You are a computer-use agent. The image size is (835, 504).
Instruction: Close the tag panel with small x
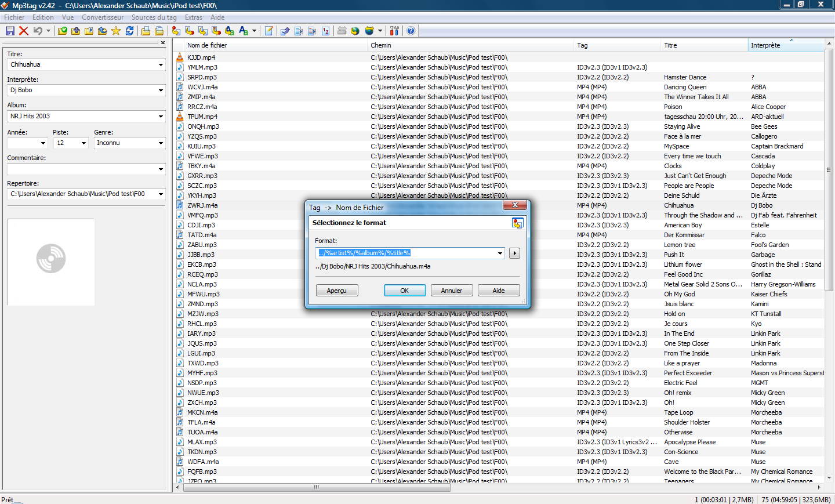163,42
